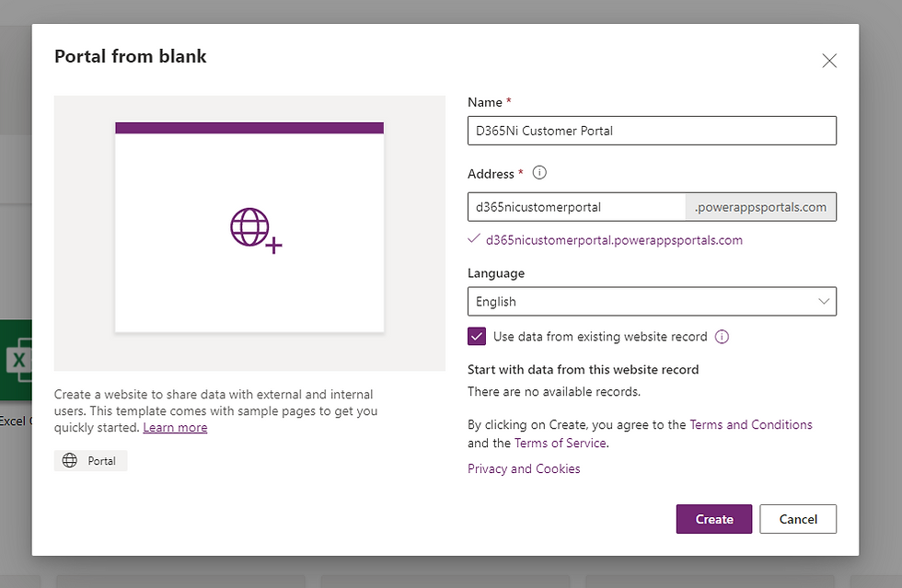This screenshot has height=588, width=902.
Task: Click the Cancel button
Action: 798,519
